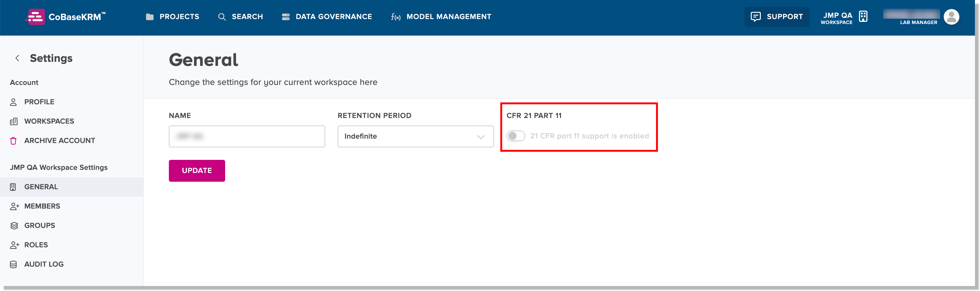Open the AUDIT LOG settings link
Image resolution: width=980 pixels, height=291 pixels.
(x=44, y=264)
